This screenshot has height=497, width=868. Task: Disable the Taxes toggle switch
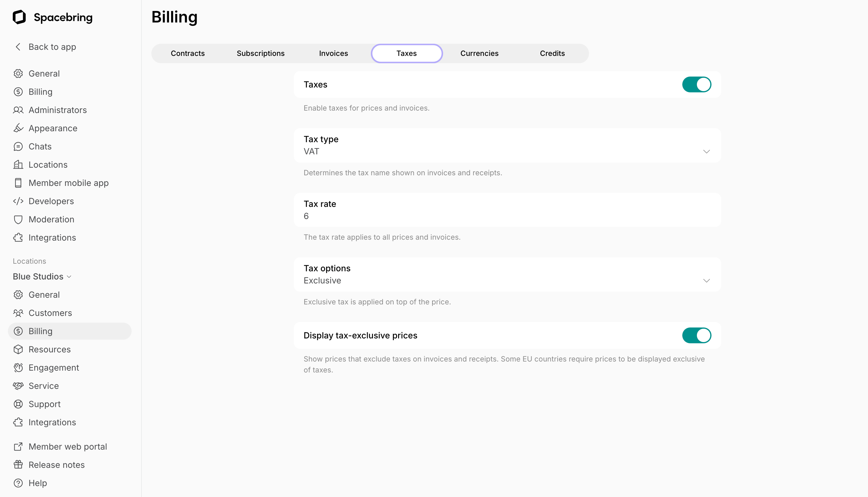(x=697, y=84)
